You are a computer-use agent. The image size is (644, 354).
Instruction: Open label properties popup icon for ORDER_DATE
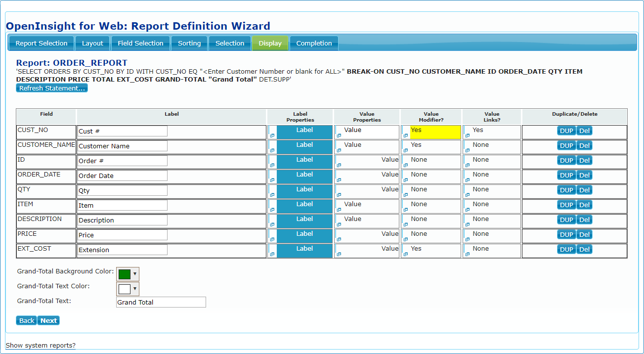point(272,180)
